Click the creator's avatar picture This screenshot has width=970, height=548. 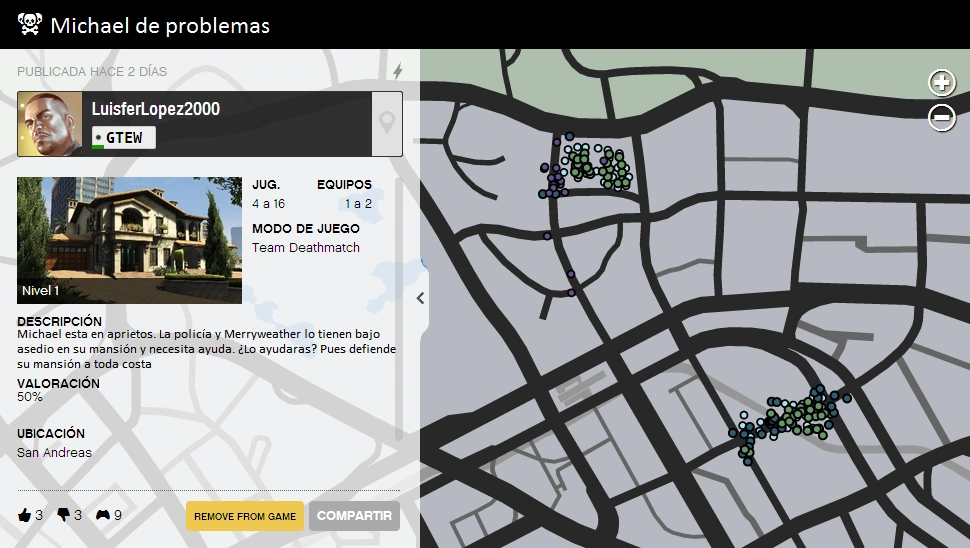click(x=51, y=124)
